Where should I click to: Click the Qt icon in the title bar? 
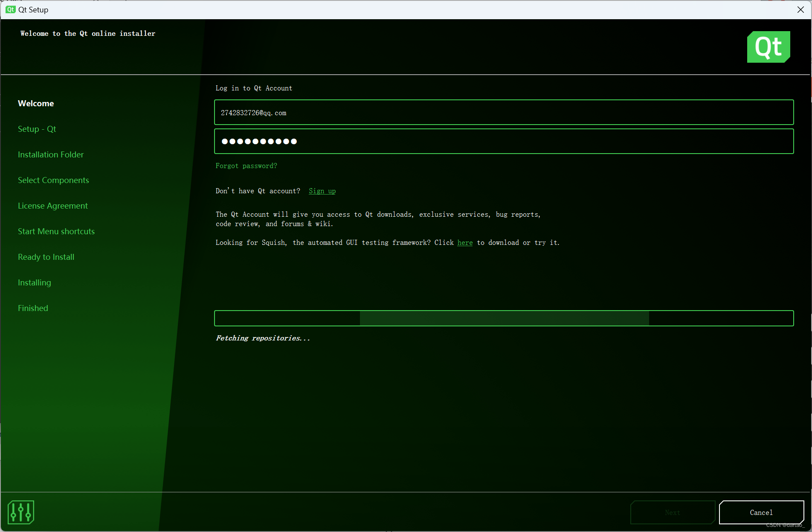pyautogui.click(x=11, y=9)
